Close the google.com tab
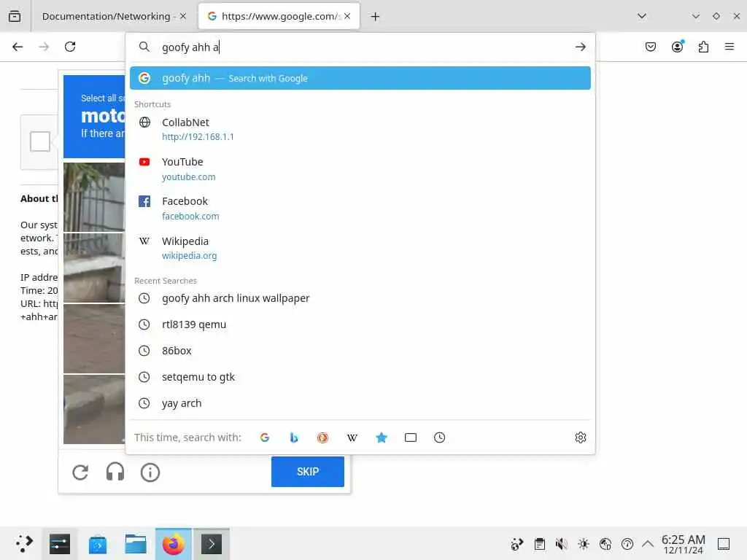747x560 pixels. click(348, 16)
